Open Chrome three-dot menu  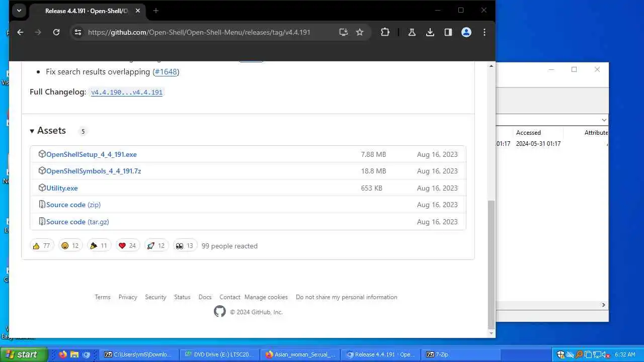point(485,32)
